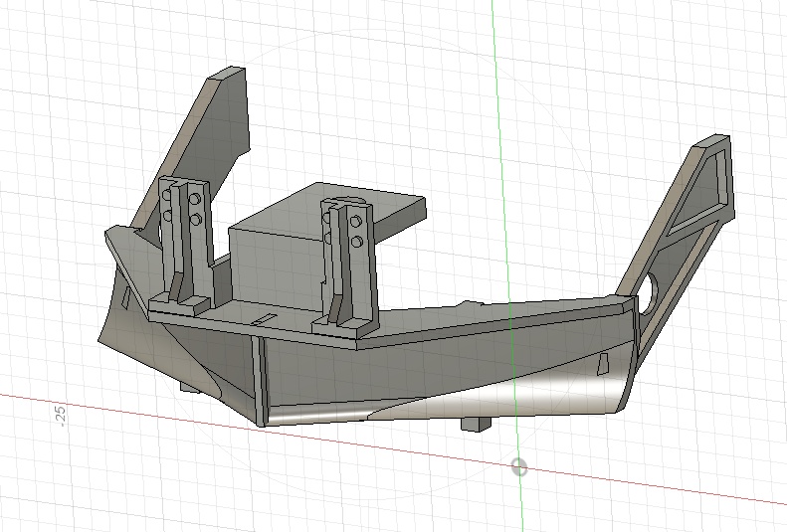Viewport: 787px width, 532px height.
Task: Select the lower-right bolt hole on the left upright bracket
Action: pos(196,220)
